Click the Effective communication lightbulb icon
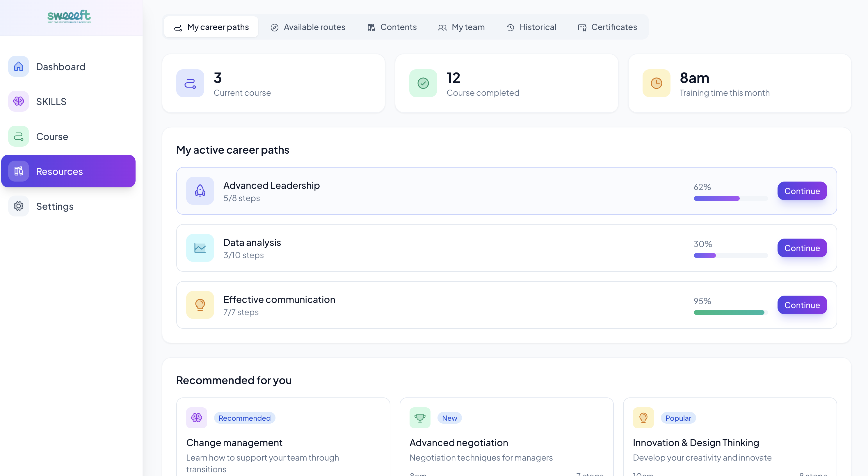868x476 pixels. coord(200,305)
